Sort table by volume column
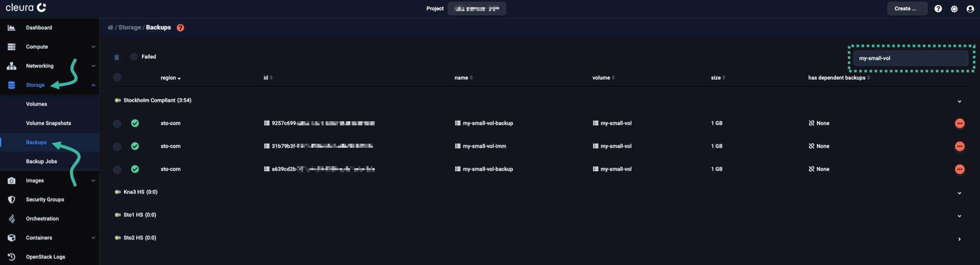This screenshot has height=265, width=980. (603, 78)
